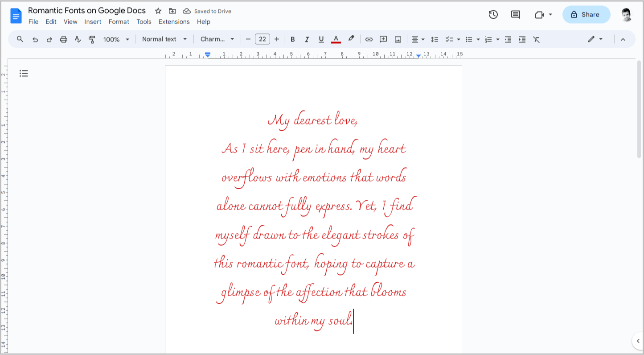This screenshot has width=644, height=355.
Task: Open the red text color picker
Action: [x=336, y=39]
